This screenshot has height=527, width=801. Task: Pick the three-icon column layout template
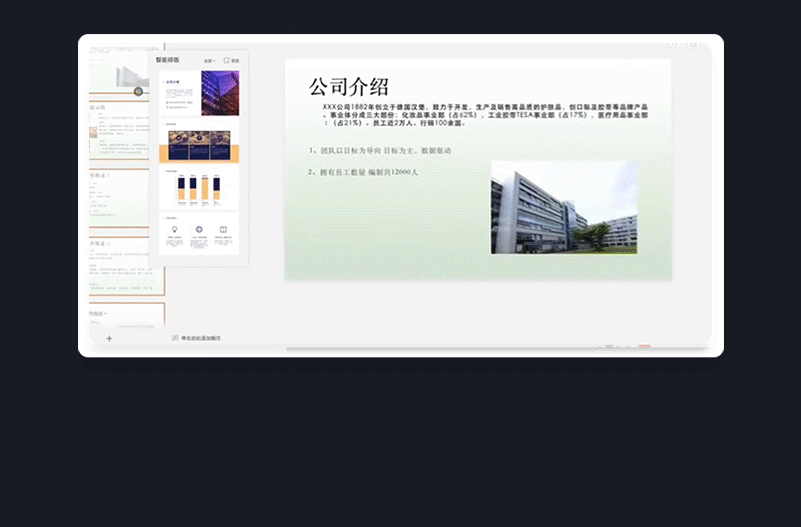coord(199,233)
